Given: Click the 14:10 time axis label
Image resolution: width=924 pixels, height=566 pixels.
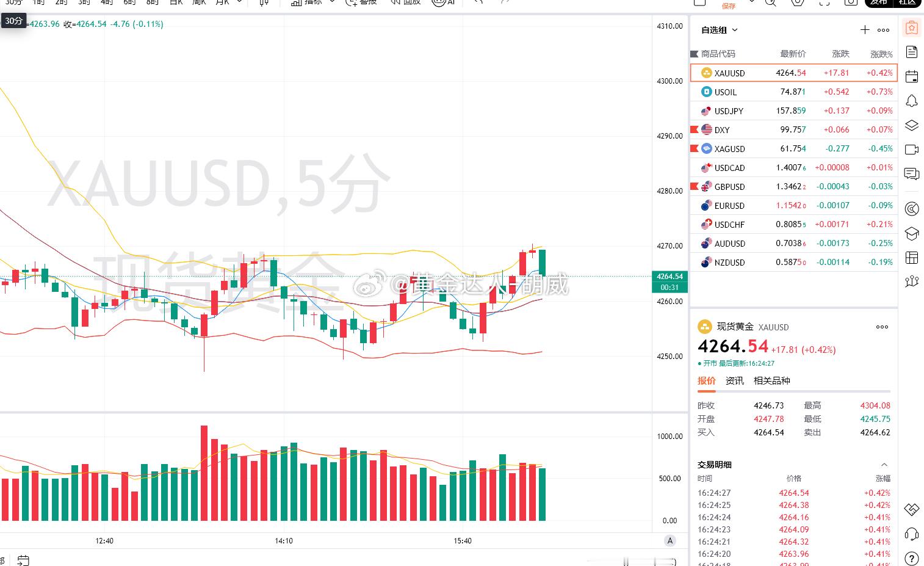Looking at the screenshot, I should click(x=284, y=541).
